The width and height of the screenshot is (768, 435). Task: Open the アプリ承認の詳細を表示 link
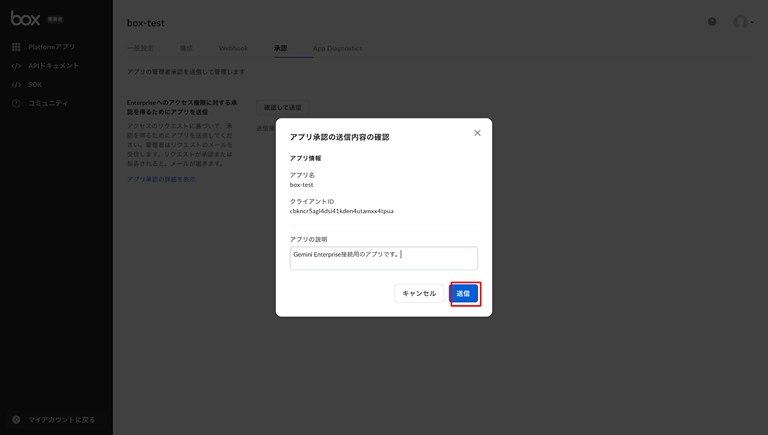click(161, 179)
